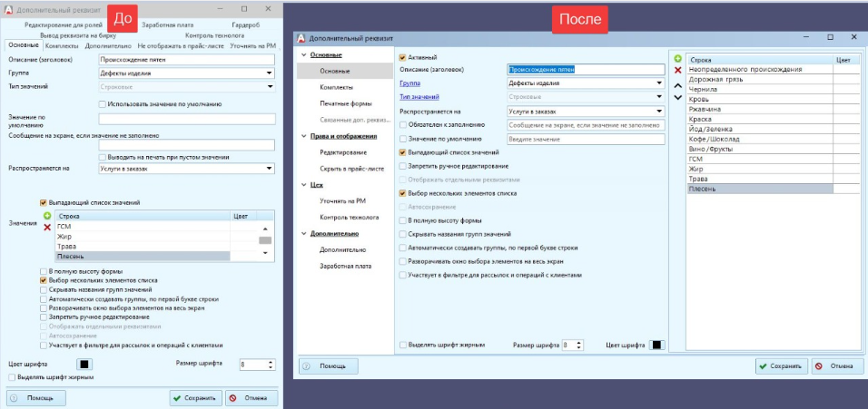Open Цвет шрифта swatch in Before window
The image size is (868, 409).
86,365
